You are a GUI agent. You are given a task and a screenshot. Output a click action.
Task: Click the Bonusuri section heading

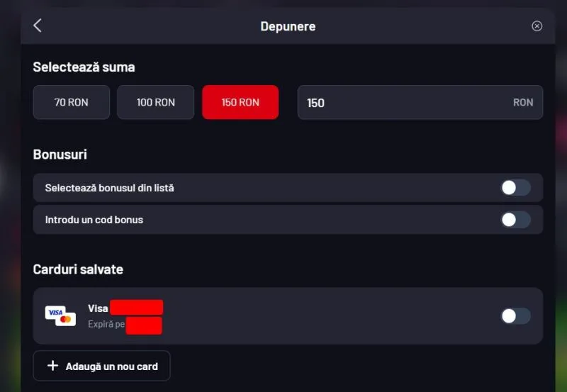coord(60,155)
